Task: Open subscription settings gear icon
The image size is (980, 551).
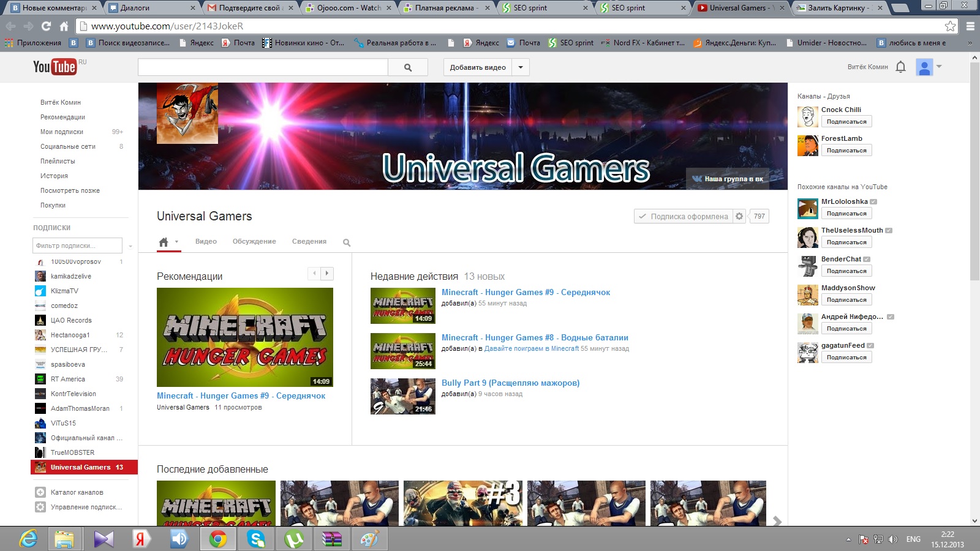Action: pyautogui.click(x=739, y=216)
